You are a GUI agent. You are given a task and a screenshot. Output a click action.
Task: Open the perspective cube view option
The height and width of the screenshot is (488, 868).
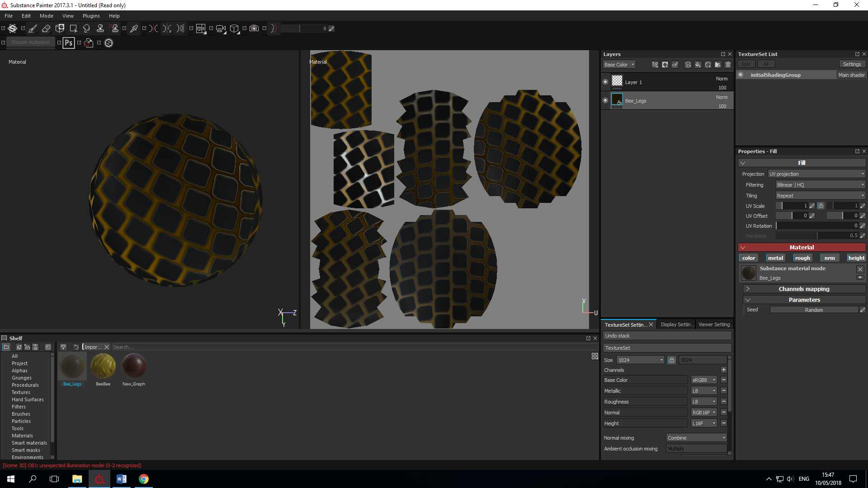tap(234, 28)
